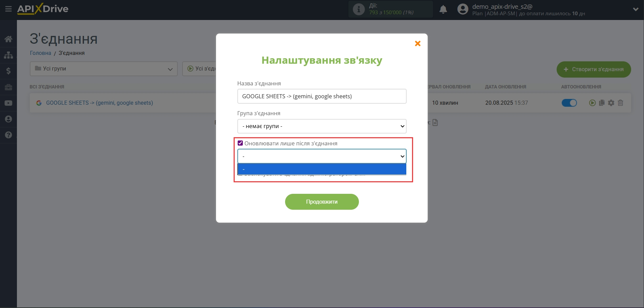The height and width of the screenshot is (308, 644).
Task: Click Створити з'єднання button
Action: [x=594, y=69]
